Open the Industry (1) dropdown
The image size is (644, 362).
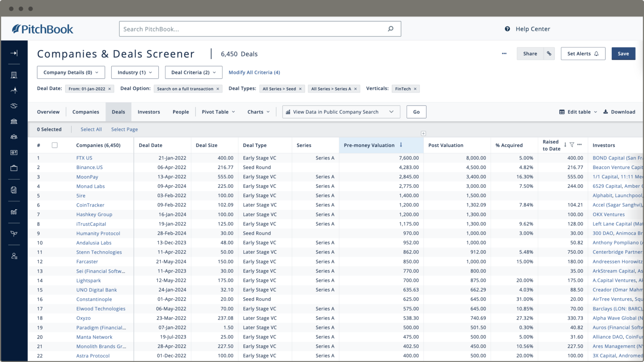(135, 72)
